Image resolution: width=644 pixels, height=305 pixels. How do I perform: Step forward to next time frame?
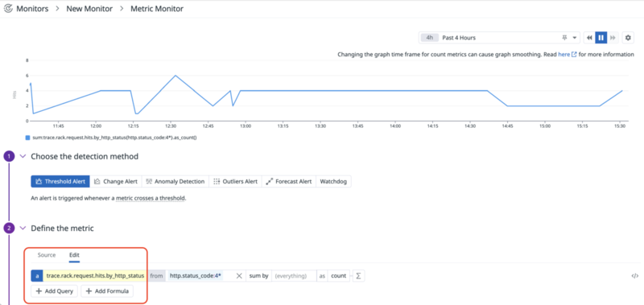pos(613,38)
